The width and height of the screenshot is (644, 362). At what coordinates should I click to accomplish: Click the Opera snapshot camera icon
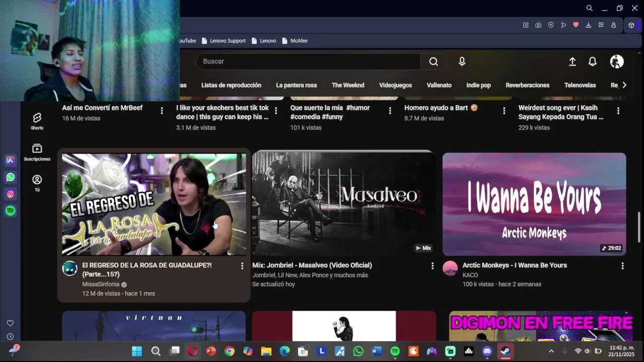(x=538, y=25)
